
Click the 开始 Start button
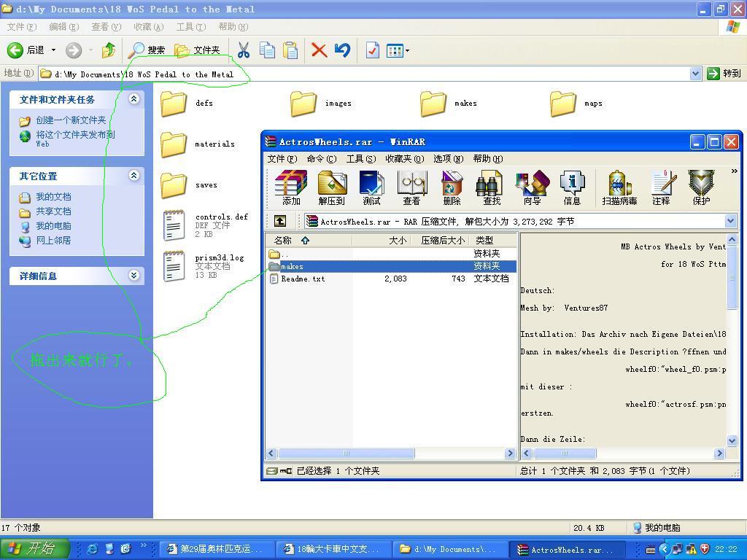coord(34,549)
